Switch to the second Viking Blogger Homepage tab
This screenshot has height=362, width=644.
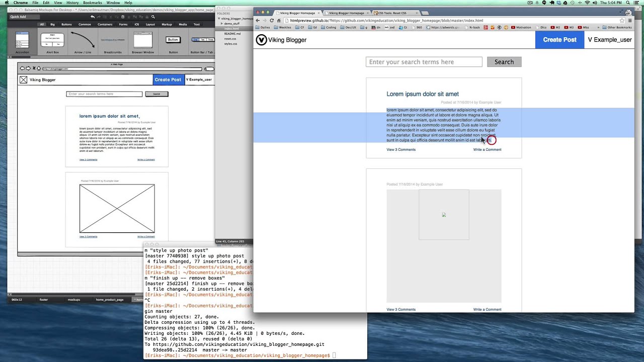pos(346,13)
